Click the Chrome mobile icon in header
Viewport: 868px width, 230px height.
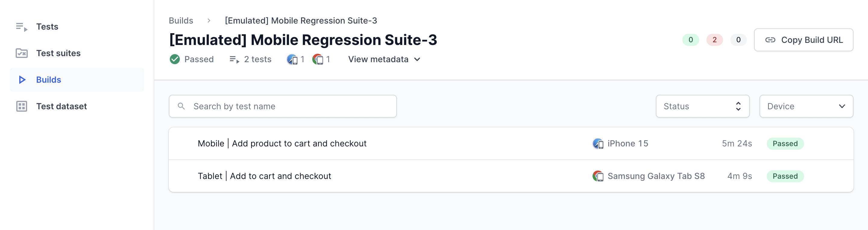coord(317,60)
